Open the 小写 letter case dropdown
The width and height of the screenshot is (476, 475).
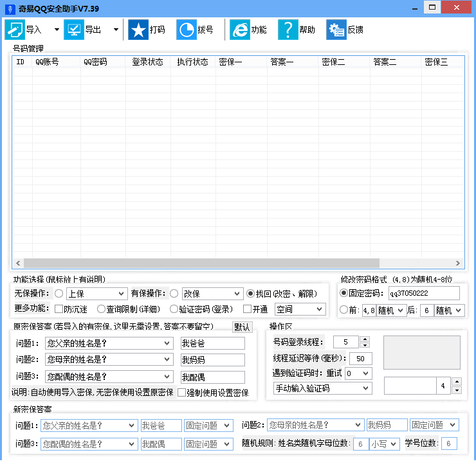(384, 444)
